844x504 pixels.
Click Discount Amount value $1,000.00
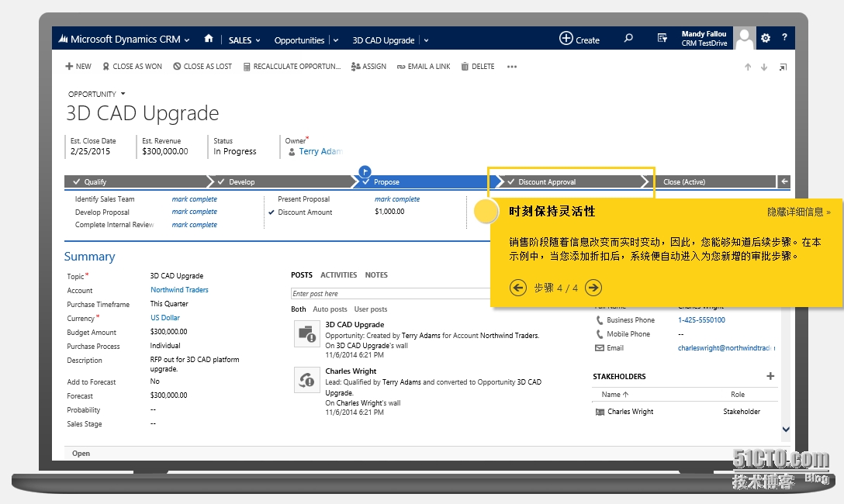click(x=389, y=212)
